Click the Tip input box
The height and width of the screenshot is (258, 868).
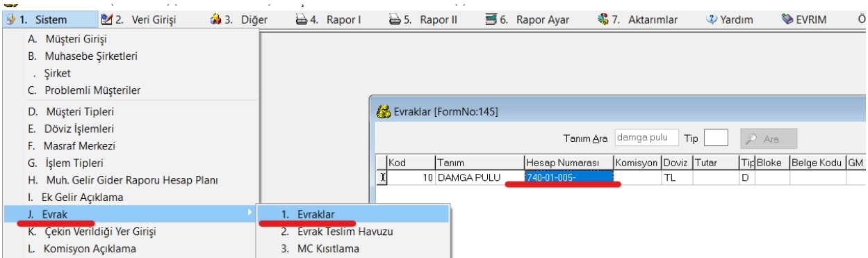click(x=716, y=138)
